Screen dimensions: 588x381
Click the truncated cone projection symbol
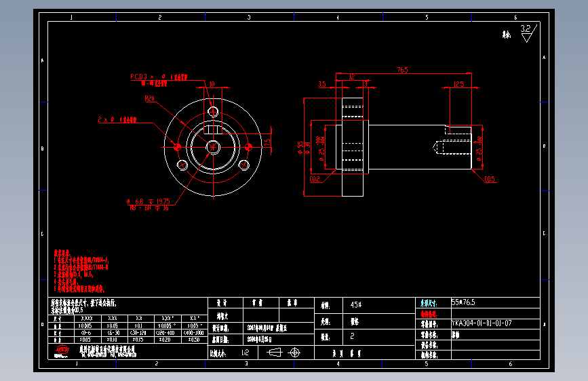[274, 353]
